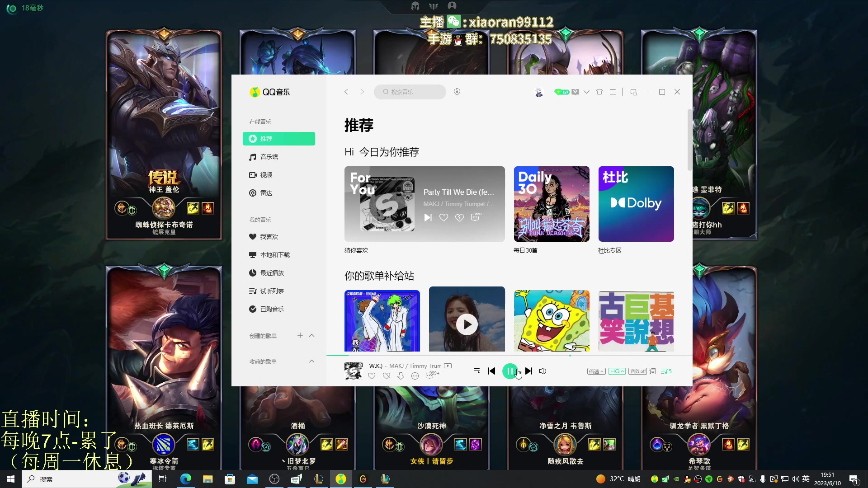The image size is (868, 488).
Task: Skip to the previous track
Action: pyautogui.click(x=492, y=371)
